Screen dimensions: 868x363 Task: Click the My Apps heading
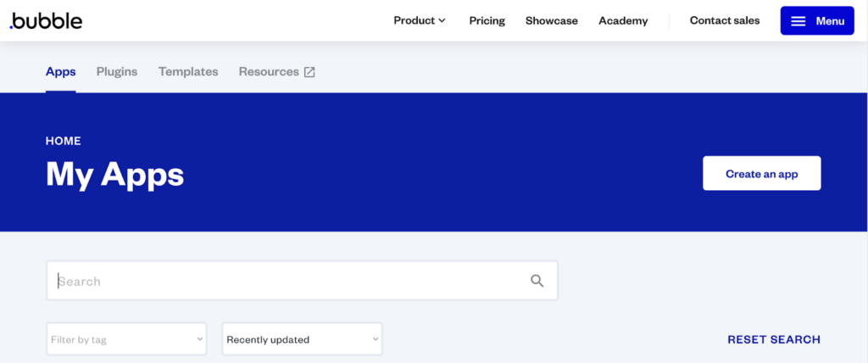pyautogui.click(x=114, y=175)
